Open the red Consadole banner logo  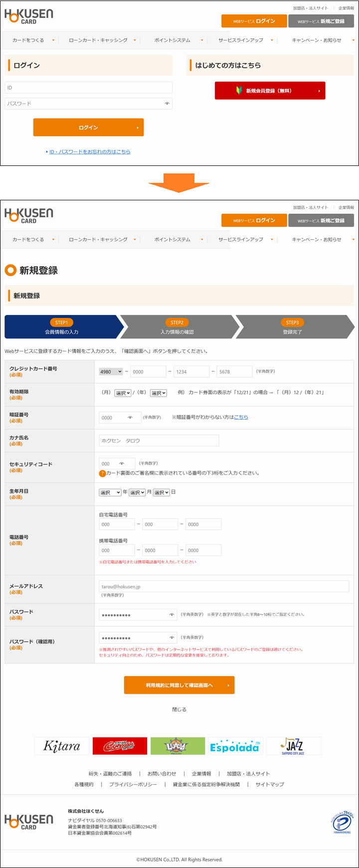[x=120, y=746]
